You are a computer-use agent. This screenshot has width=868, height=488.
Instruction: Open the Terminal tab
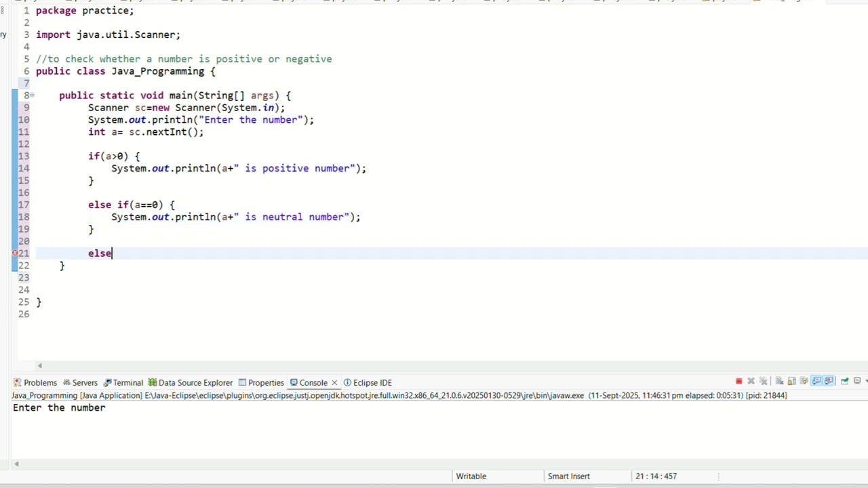pyautogui.click(x=123, y=382)
